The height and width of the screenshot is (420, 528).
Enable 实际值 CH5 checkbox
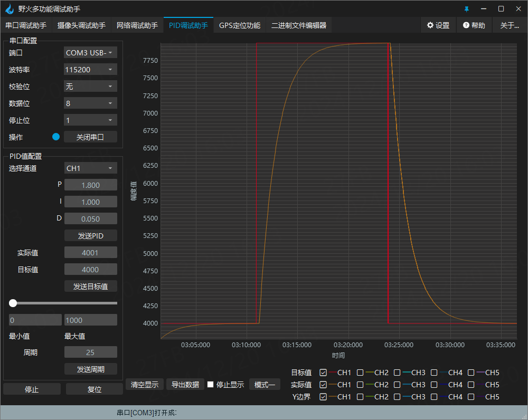(x=471, y=384)
